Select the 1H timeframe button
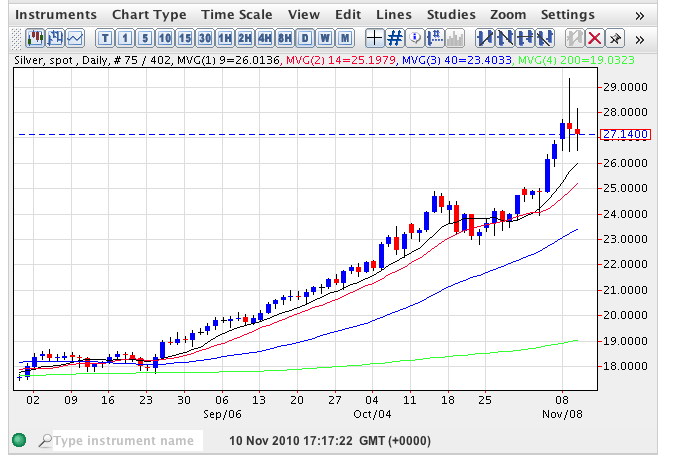Image resolution: width=680 pixels, height=465 pixels. pos(227,38)
